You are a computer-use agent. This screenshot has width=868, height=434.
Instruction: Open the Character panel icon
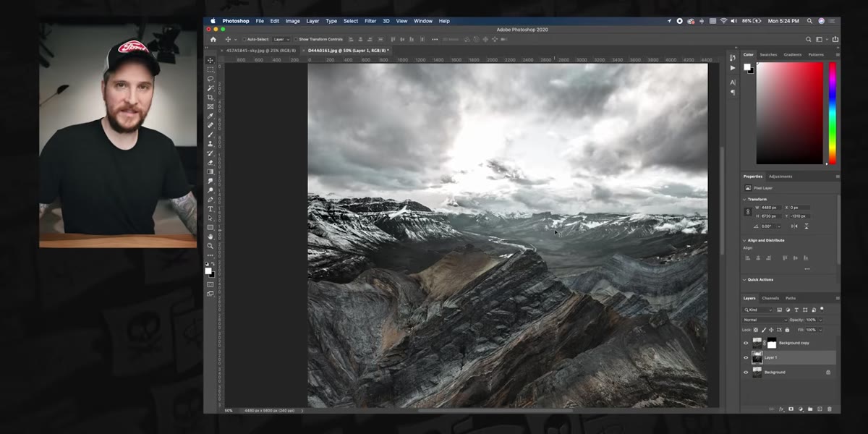coord(733,82)
